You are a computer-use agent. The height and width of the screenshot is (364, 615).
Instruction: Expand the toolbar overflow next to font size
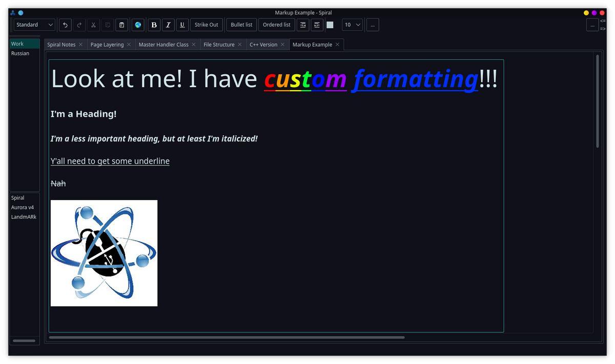coord(373,25)
